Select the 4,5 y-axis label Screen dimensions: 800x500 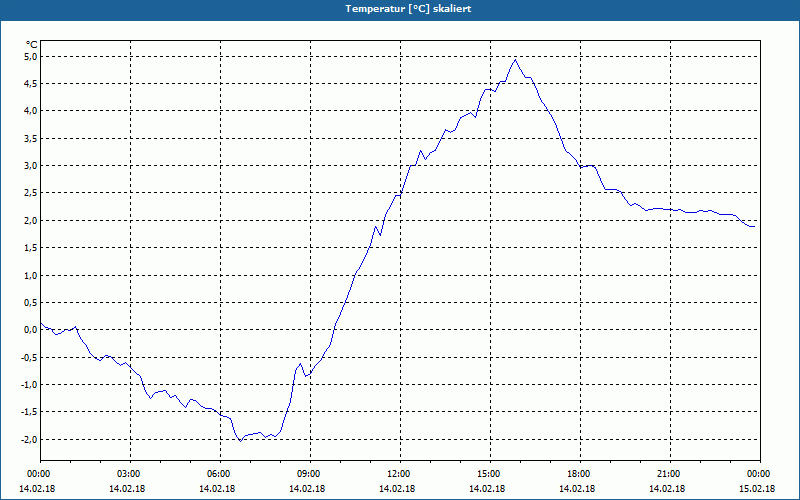31,84
